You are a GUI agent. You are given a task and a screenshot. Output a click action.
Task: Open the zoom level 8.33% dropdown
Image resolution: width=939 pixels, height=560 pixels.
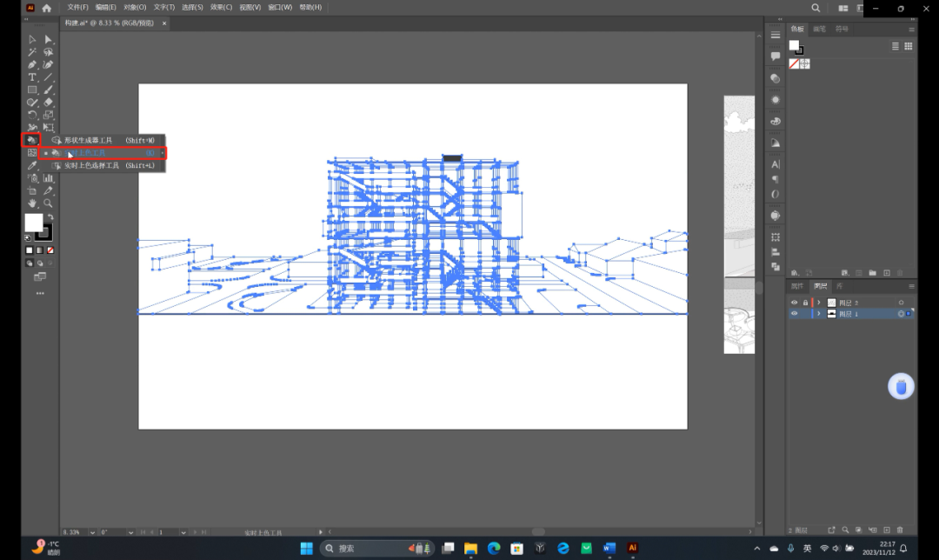click(x=92, y=532)
